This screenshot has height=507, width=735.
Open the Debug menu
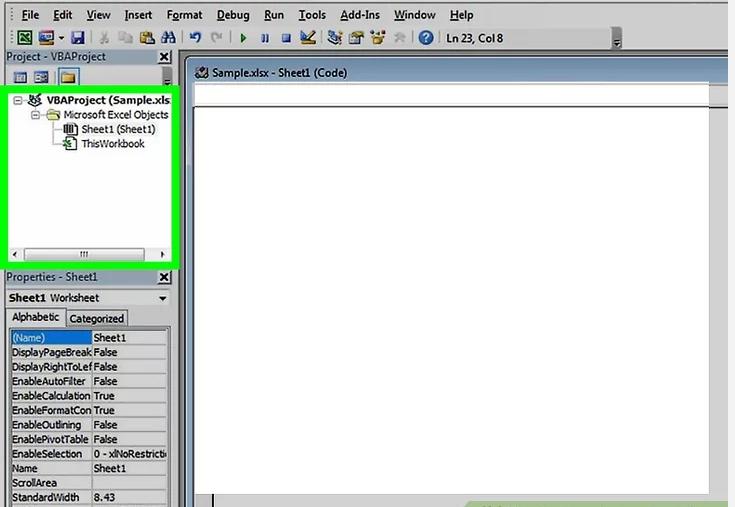tap(233, 15)
